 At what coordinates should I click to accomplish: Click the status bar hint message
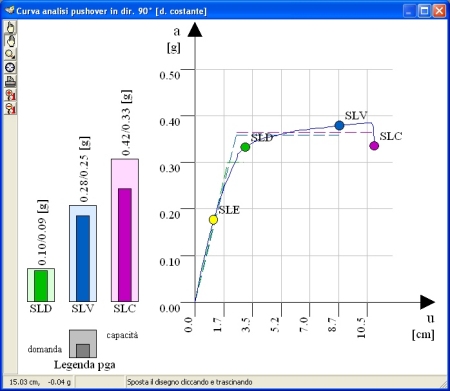coord(189,382)
